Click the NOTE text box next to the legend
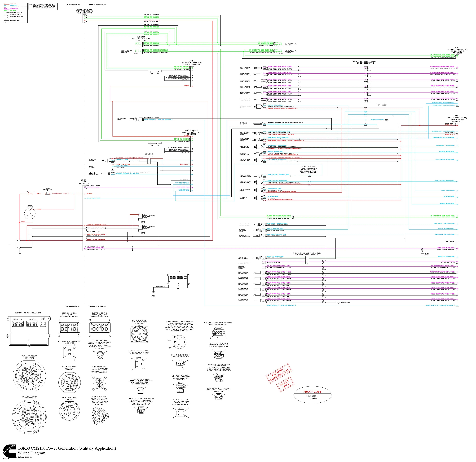 [43, 7]
